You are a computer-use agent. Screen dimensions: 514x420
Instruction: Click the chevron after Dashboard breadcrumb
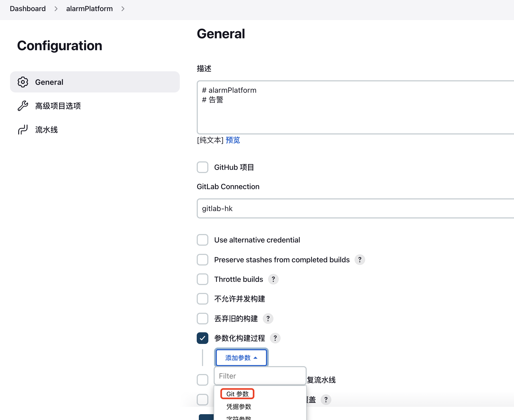(56, 9)
